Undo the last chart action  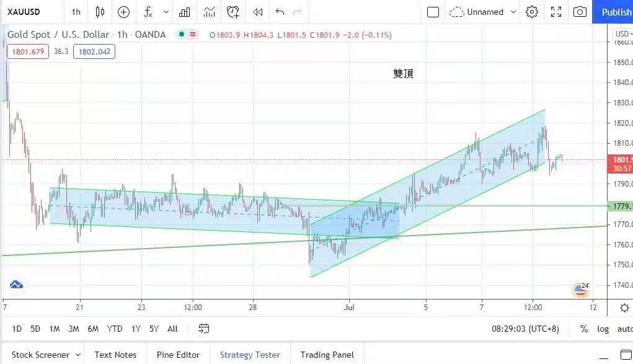click(x=280, y=12)
